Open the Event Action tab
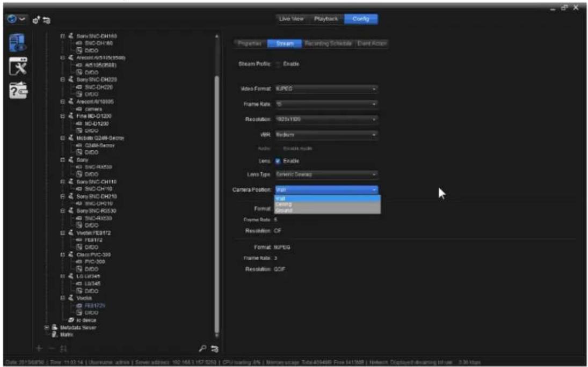The height and width of the screenshot is (367, 588). 372,43
